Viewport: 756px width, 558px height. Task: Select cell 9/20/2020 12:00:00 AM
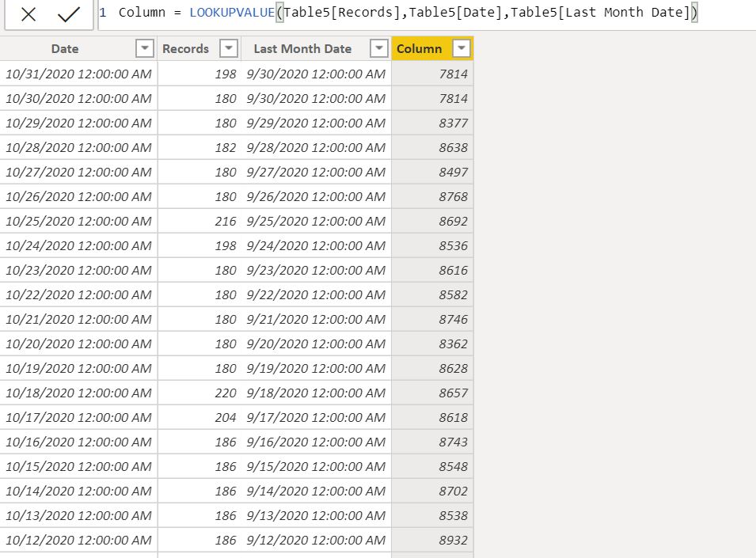316,344
